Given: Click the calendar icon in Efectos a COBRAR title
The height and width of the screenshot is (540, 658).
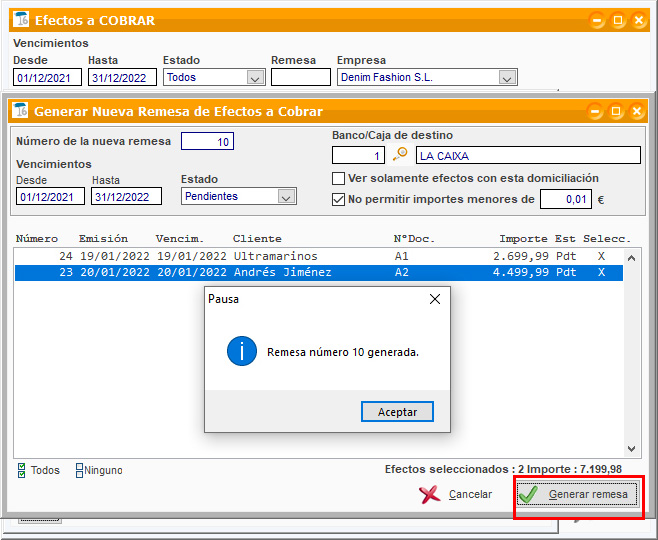Looking at the screenshot, I should pos(20,20).
